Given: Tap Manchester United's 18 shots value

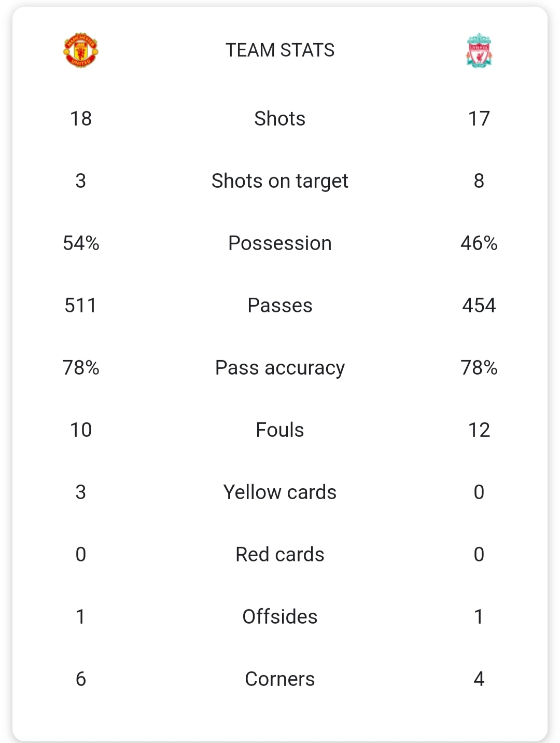Looking at the screenshot, I should pos(81,118).
